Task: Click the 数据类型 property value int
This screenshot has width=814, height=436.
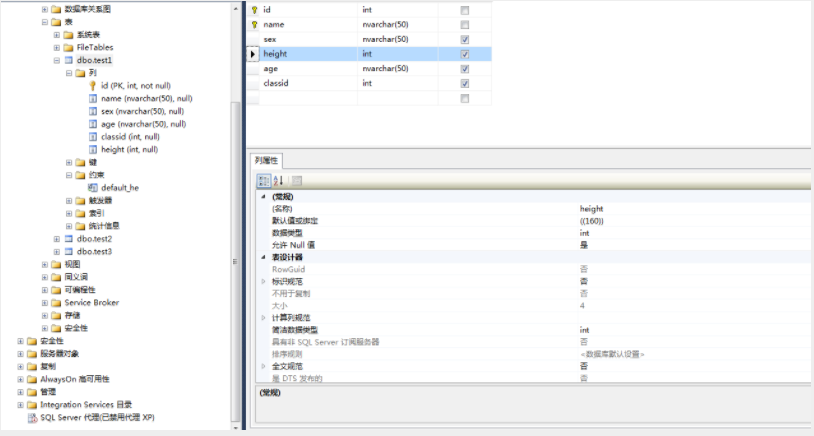Action: click(x=695, y=233)
